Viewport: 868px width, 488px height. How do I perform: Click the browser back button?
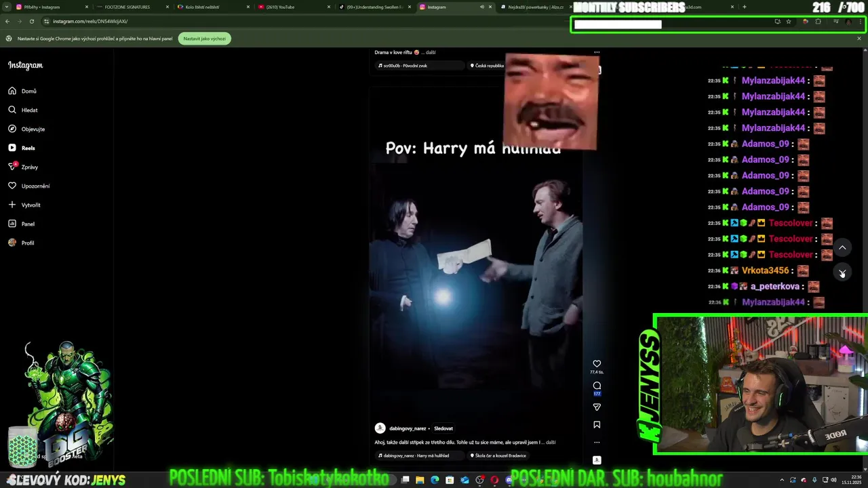pyautogui.click(x=8, y=21)
